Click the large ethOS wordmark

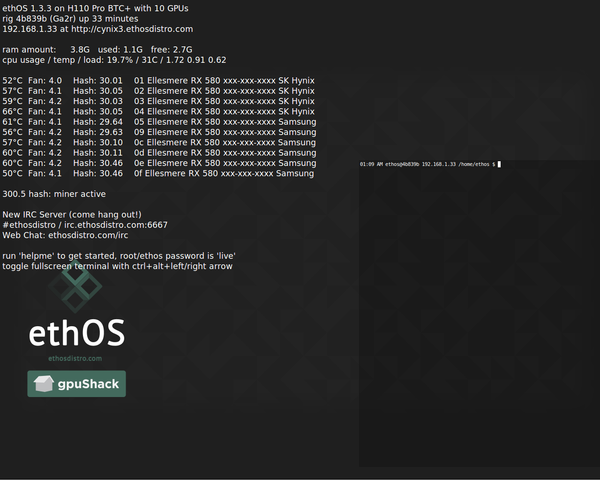pyautogui.click(x=77, y=333)
